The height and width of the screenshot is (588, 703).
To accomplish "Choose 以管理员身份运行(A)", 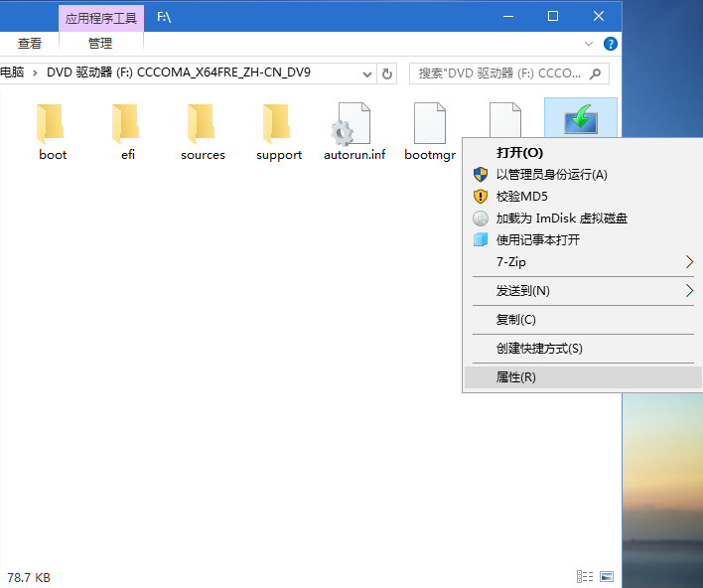I will (x=583, y=175).
